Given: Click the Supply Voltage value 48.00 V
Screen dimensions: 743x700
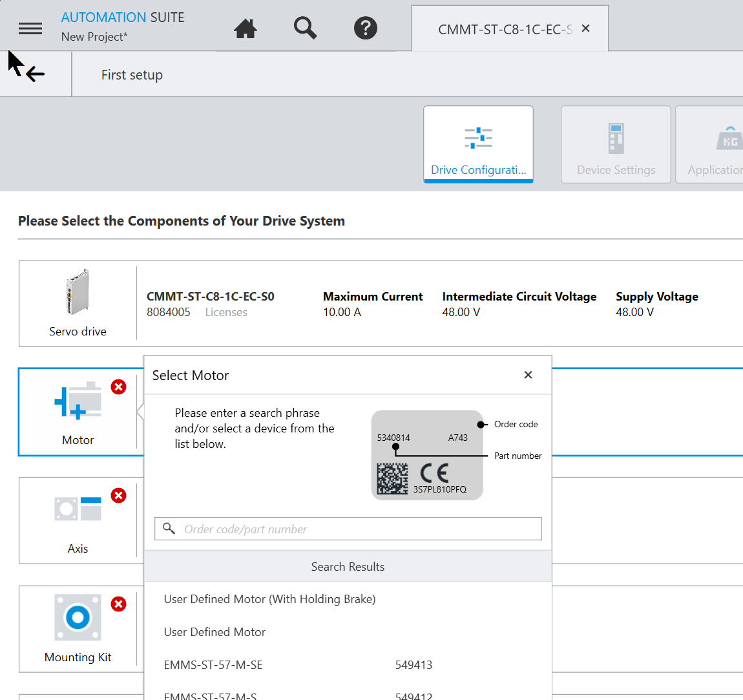Looking at the screenshot, I should pyautogui.click(x=634, y=312).
